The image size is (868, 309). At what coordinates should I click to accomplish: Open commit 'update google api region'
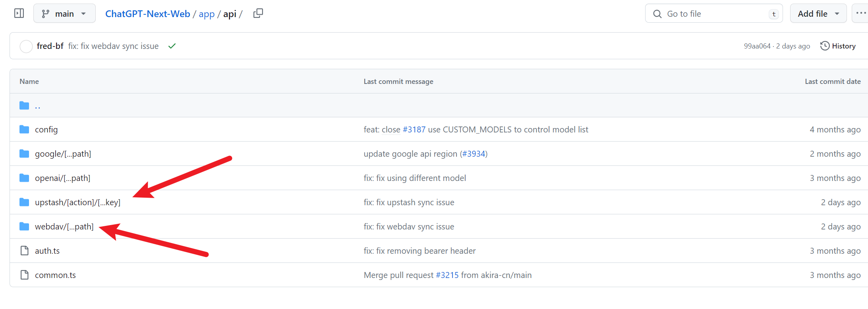pyautogui.click(x=410, y=154)
